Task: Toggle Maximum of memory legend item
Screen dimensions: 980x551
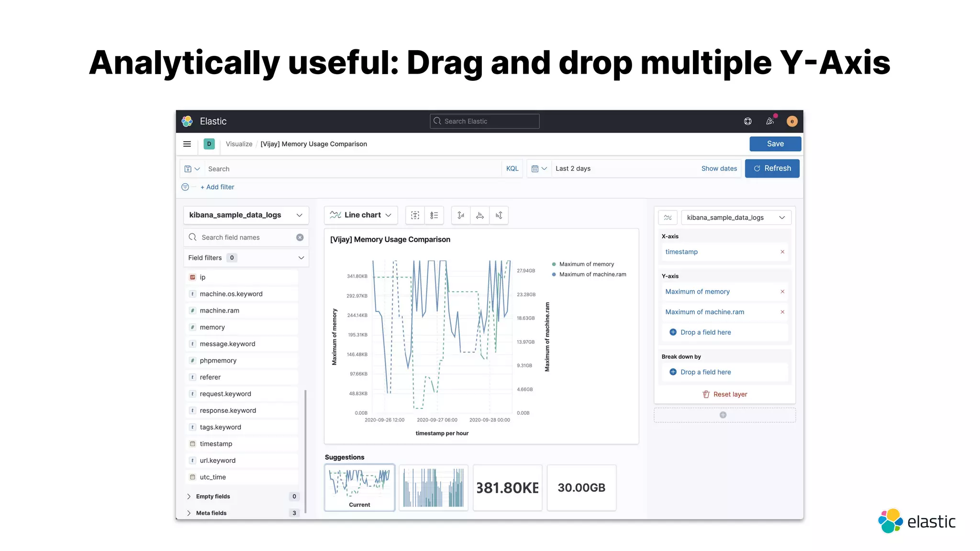Action: [583, 264]
